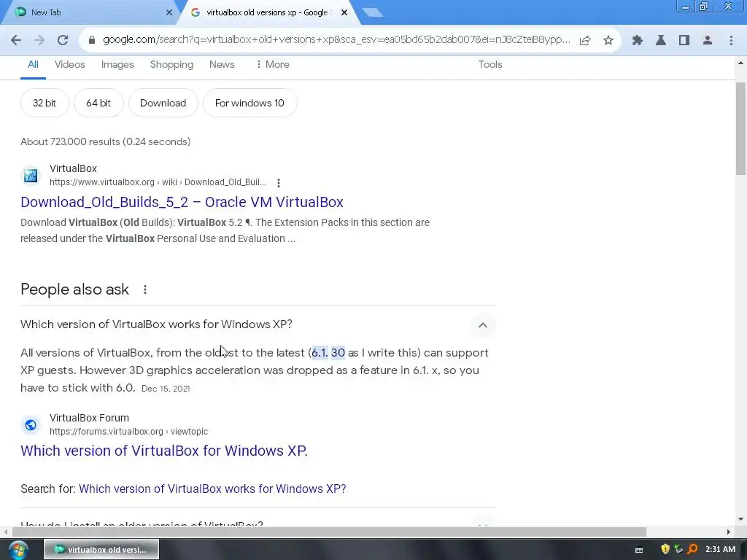The height and width of the screenshot is (560, 747).
Task: Switch to Shopping results
Action: pyautogui.click(x=171, y=65)
